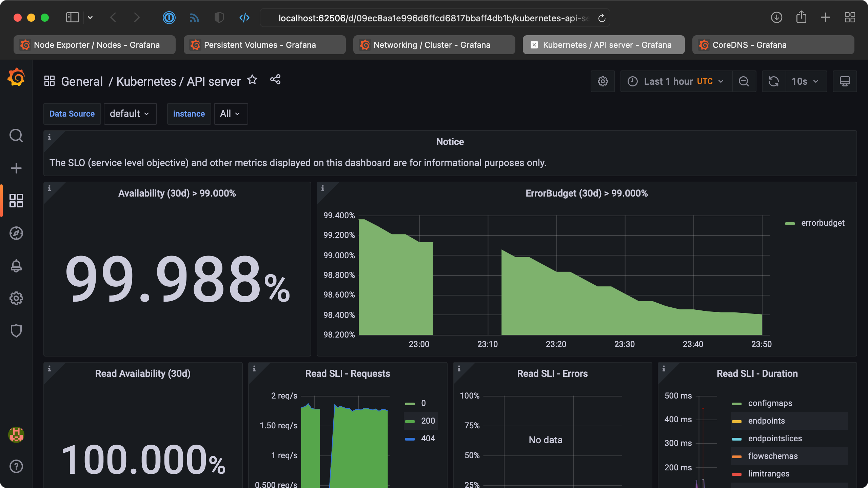Image resolution: width=868 pixels, height=488 pixels.
Task: Open the Last 1 hour time picker
Action: [x=676, y=81]
